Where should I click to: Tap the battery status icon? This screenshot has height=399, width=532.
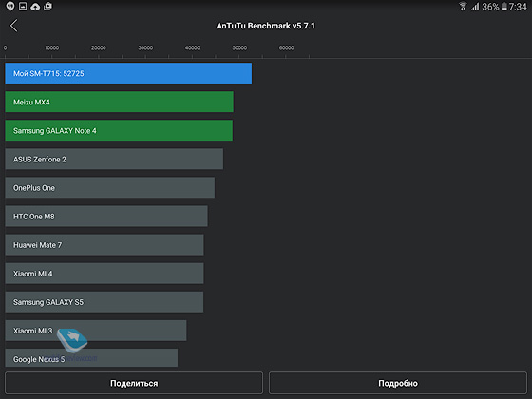[x=504, y=7]
